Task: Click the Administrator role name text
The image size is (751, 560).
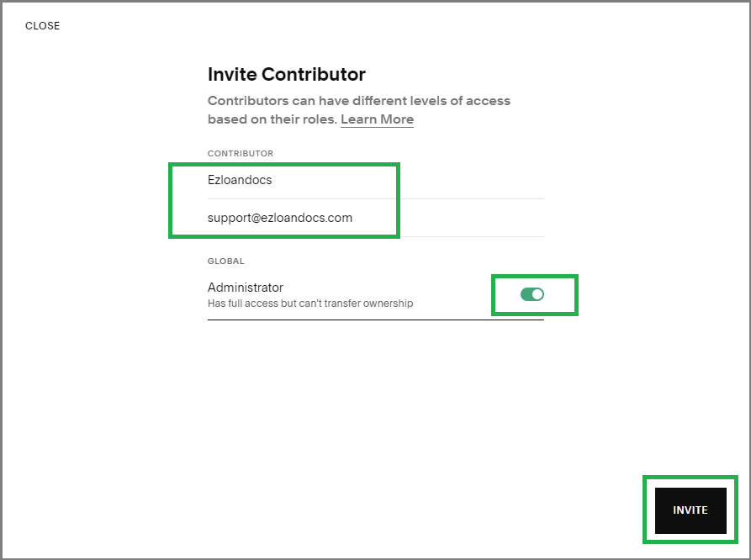Action: pos(246,288)
